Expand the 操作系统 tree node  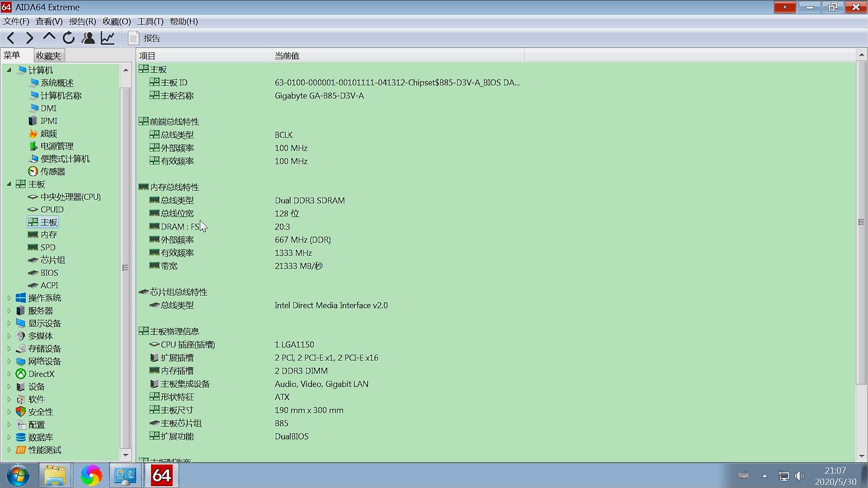(x=9, y=298)
